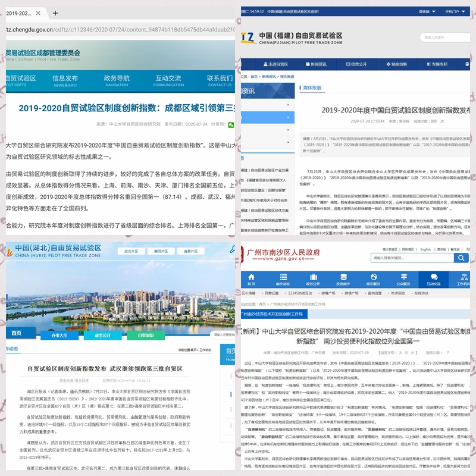Open 手机门户 dropdown on Fujian site

(455, 11)
